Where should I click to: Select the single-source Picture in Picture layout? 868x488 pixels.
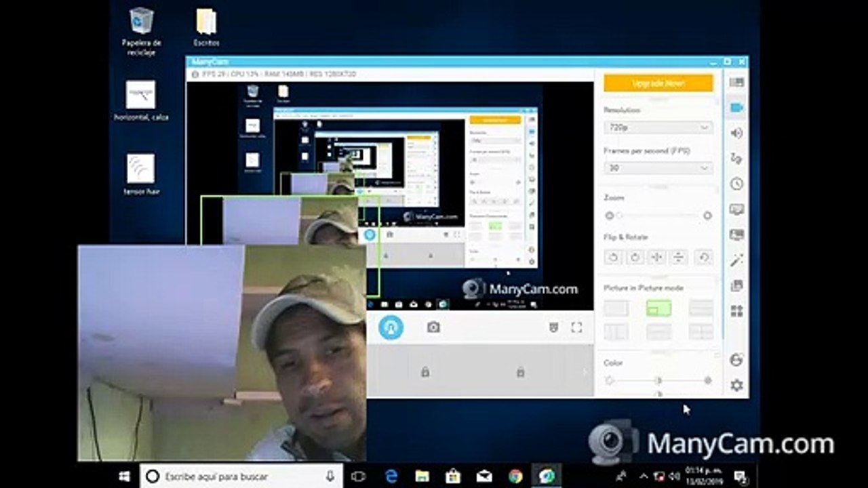(616, 308)
